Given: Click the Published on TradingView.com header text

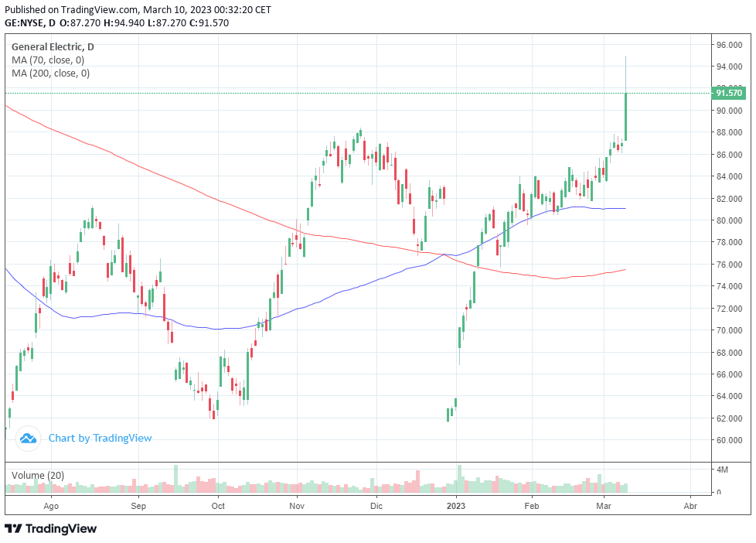Looking at the screenshot, I should (x=138, y=9).
